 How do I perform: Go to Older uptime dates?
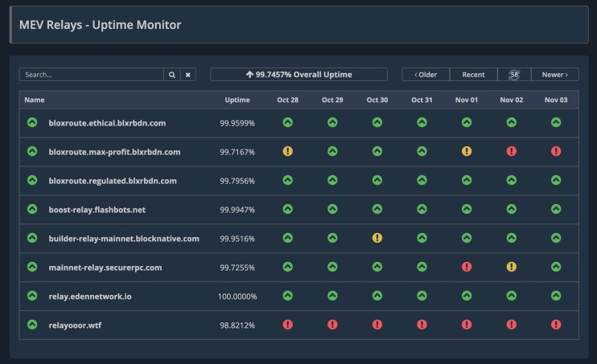tap(426, 75)
